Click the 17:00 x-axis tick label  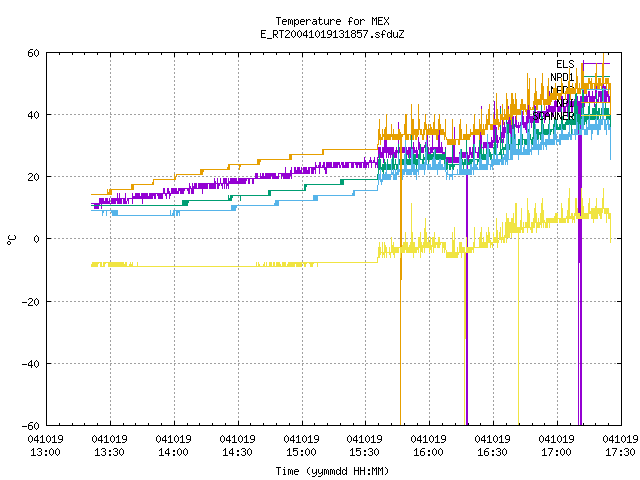(556, 446)
